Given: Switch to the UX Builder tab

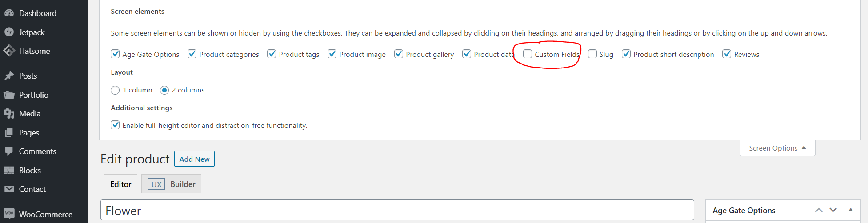Looking at the screenshot, I should (x=172, y=184).
